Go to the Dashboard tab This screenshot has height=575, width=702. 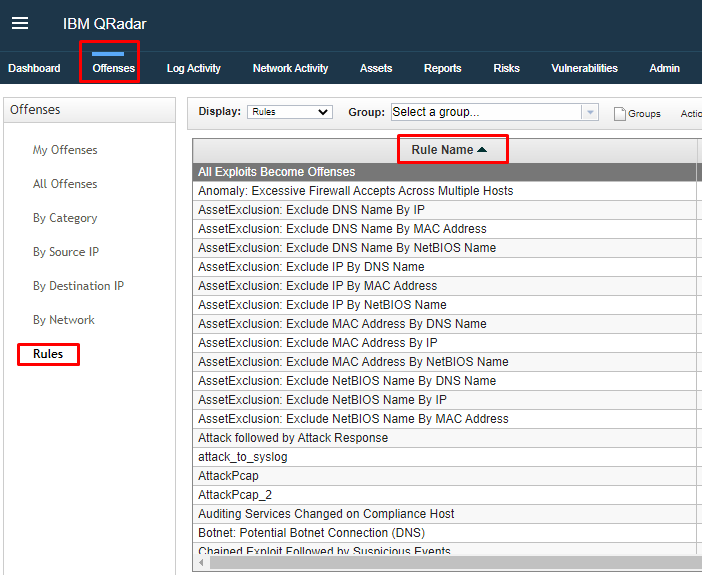[34, 68]
